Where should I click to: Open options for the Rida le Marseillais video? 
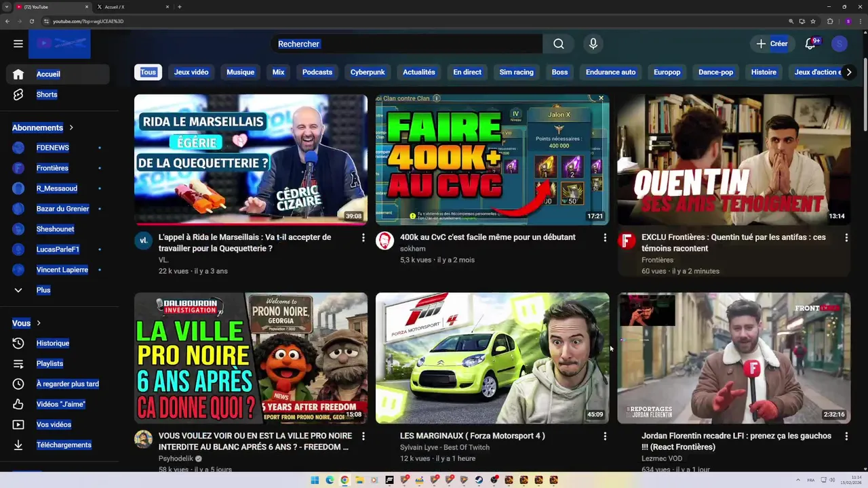point(363,238)
